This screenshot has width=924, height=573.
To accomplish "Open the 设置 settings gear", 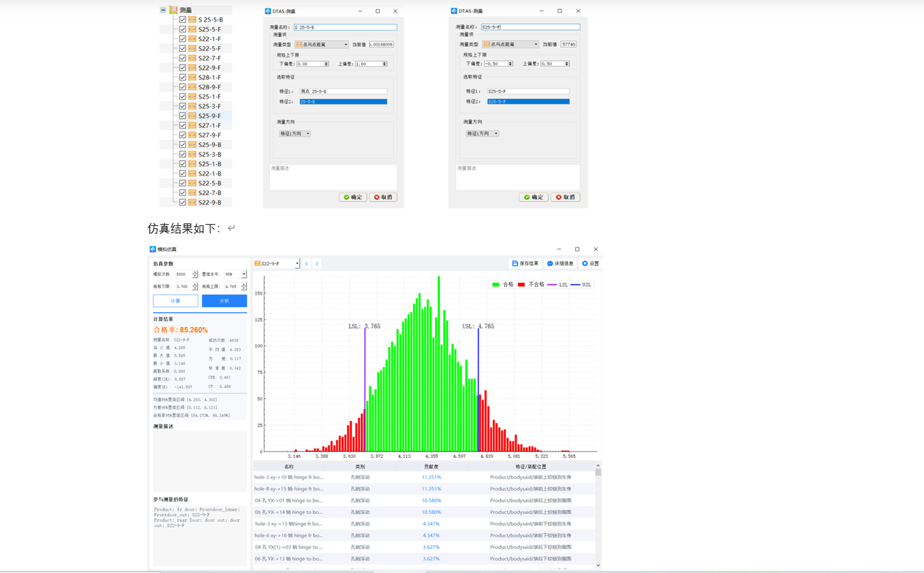I will (x=585, y=264).
